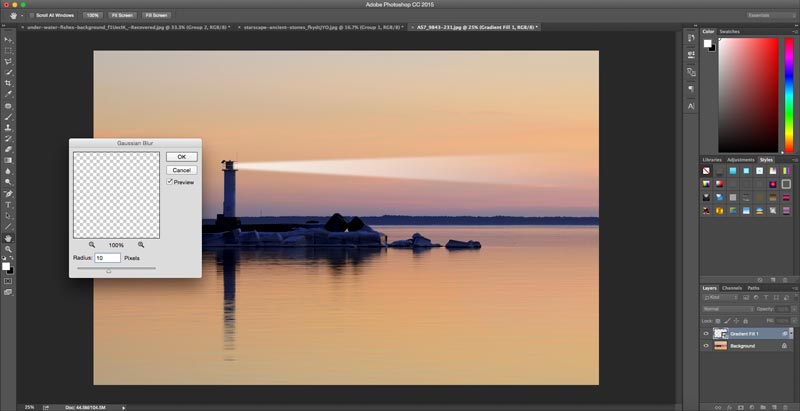Switch to the Adjustments tab
The width and height of the screenshot is (800, 411).
pyautogui.click(x=740, y=160)
